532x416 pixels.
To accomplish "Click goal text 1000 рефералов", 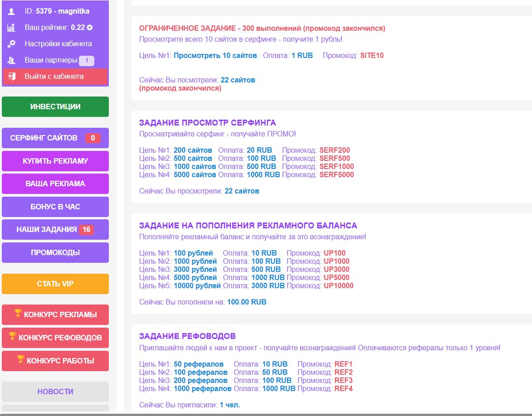I will pyautogui.click(x=203, y=388).
